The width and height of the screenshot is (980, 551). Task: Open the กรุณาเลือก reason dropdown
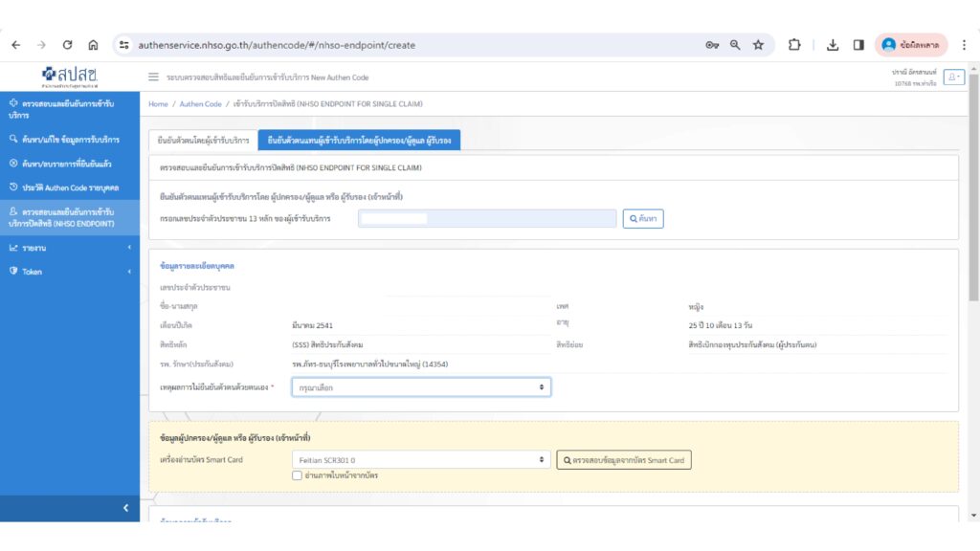pos(421,387)
